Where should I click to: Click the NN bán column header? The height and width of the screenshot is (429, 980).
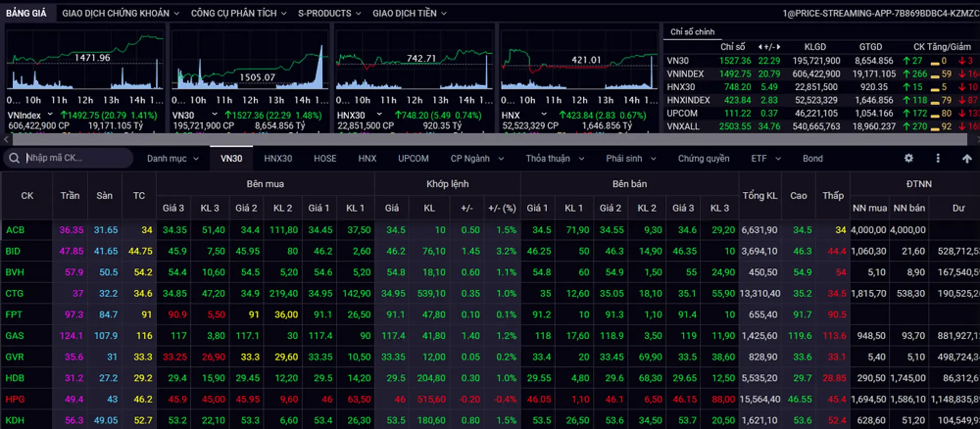tap(909, 208)
